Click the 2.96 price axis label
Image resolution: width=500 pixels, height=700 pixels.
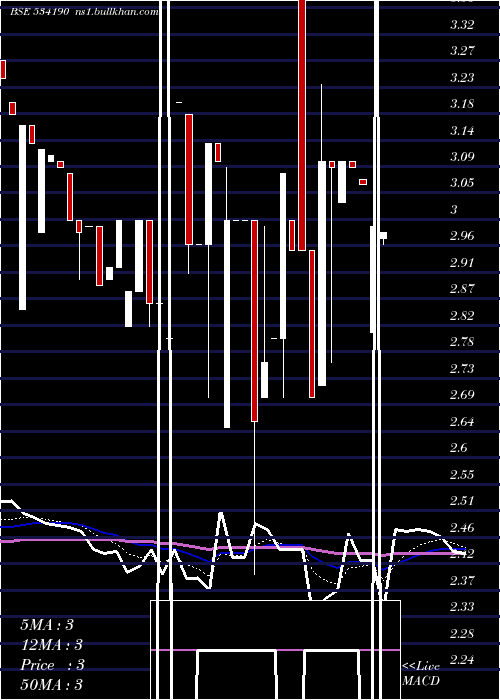462,236
